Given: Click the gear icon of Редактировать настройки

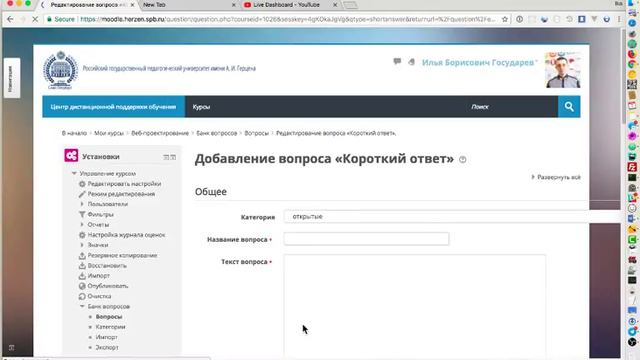Looking at the screenshot, I should click(x=82, y=184).
